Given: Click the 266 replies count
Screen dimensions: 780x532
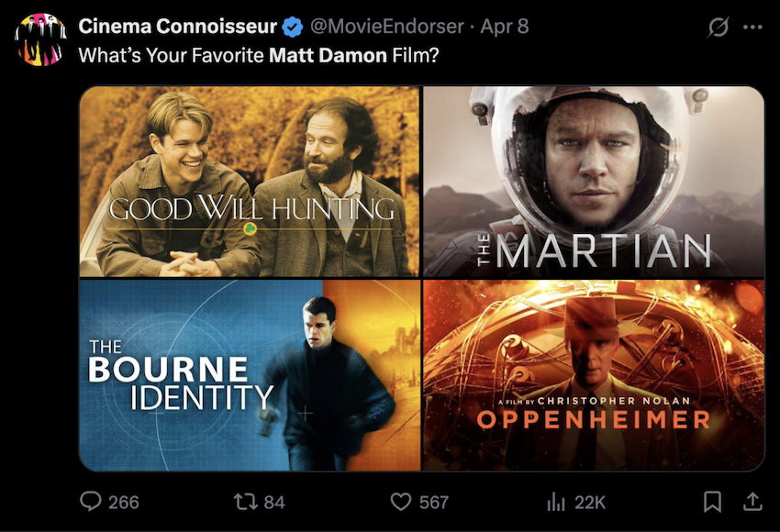Looking at the screenshot, I should coord(123,502).
